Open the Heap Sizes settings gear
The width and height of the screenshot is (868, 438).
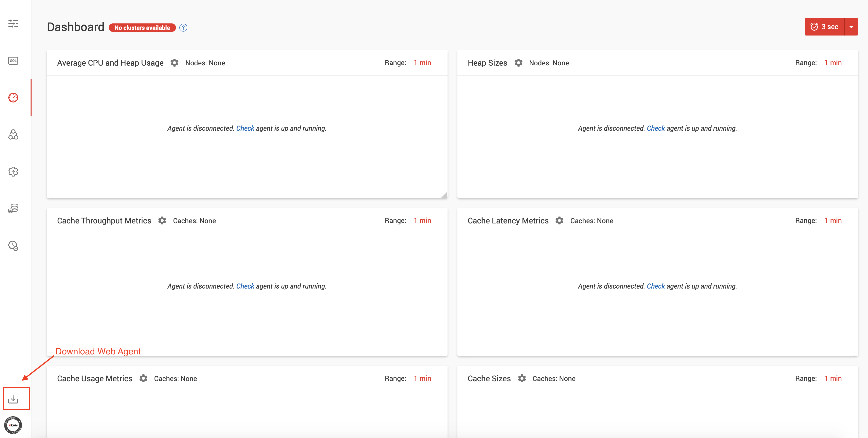[518, 63]
